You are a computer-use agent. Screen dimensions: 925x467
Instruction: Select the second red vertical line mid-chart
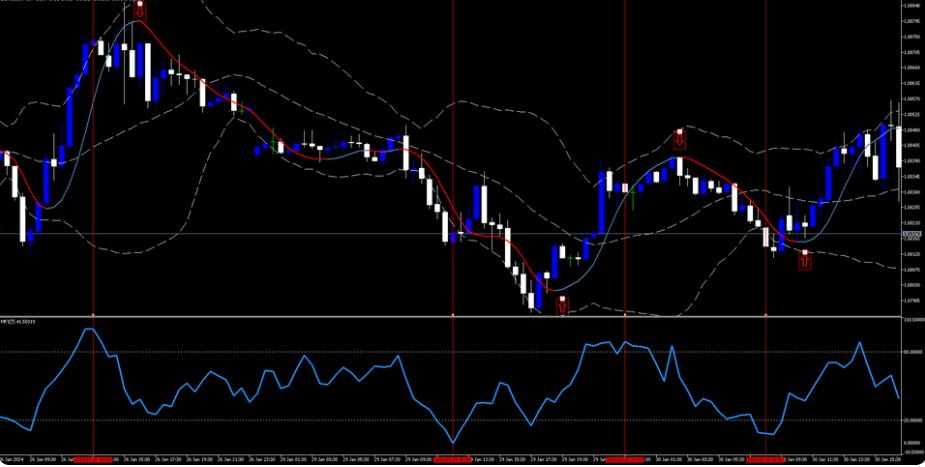tap(453, 200)
